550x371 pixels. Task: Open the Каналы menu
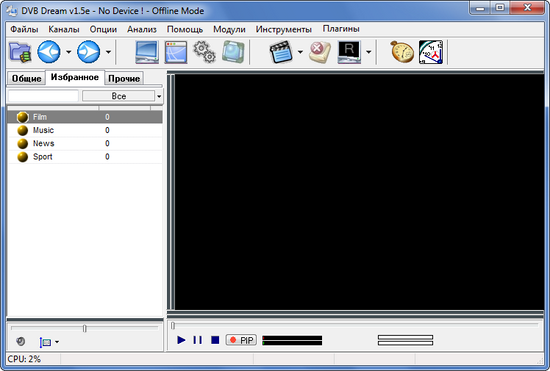[x=64, y=29]
